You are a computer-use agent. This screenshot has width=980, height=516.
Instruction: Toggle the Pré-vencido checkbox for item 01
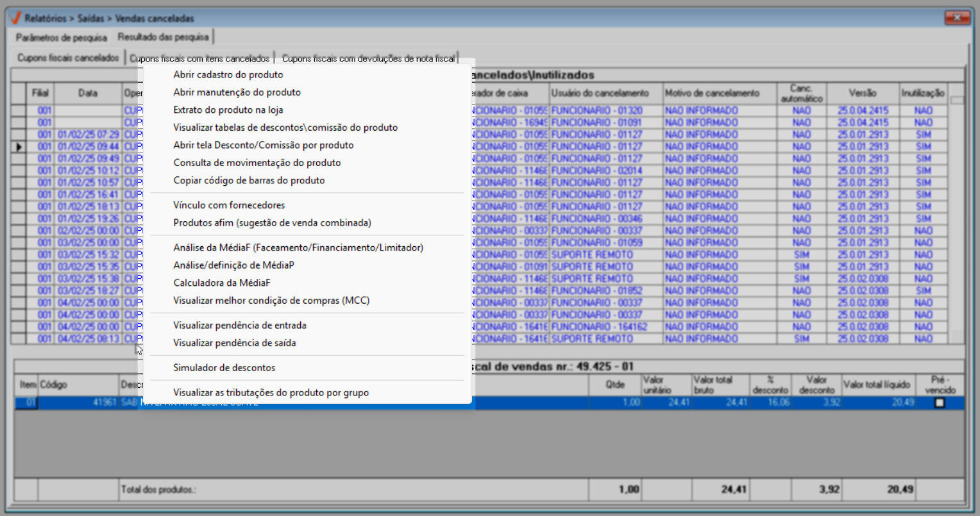[x=940, y=403]
